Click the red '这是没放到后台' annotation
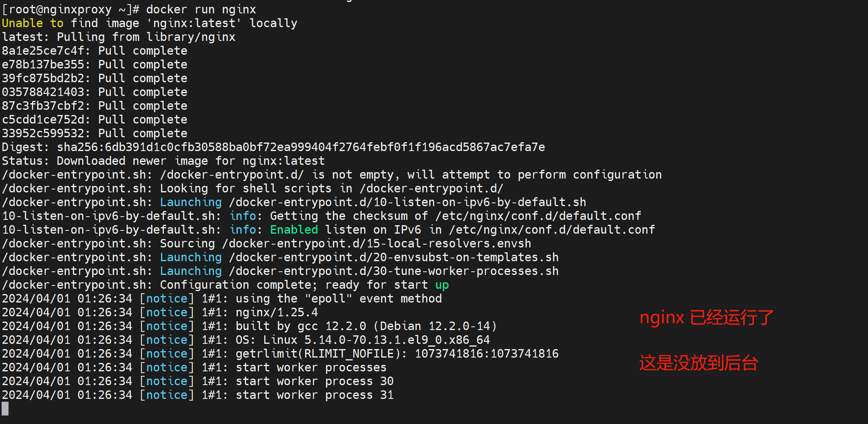 pyautogui.click(x=698, y=363)
